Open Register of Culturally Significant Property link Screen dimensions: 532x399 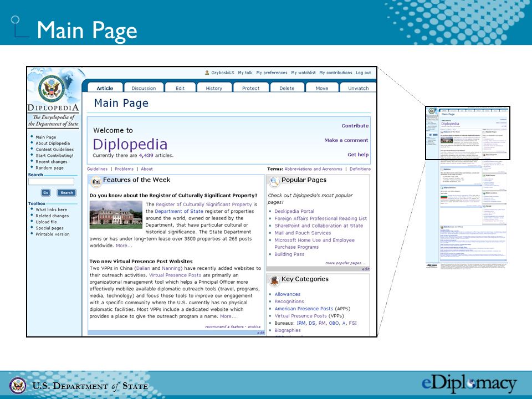[x=203, y=204]
